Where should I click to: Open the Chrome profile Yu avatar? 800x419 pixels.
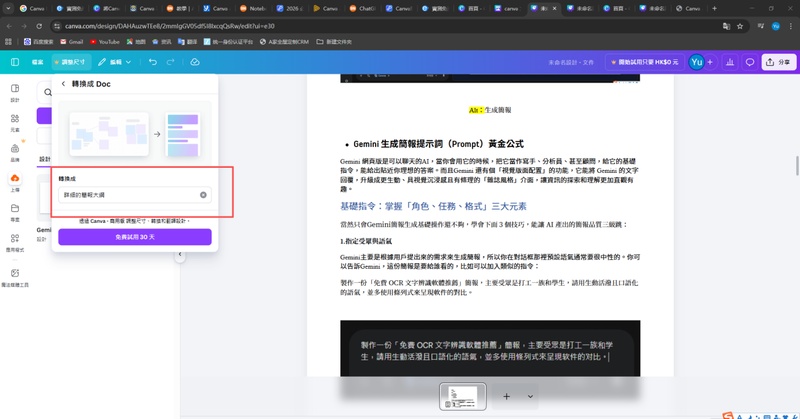tap(776, 26)
